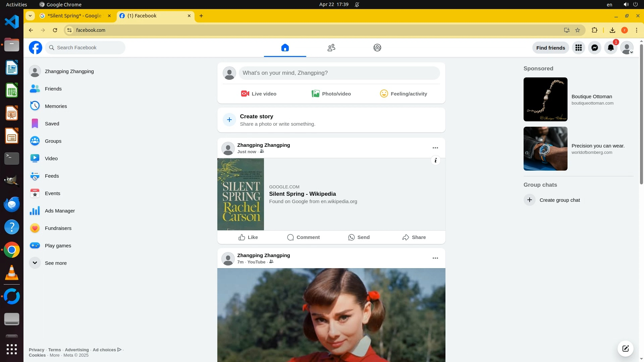Open the Facebook menu grid icon
Image resolution: width=644 pixels, height=362 pixels.
click(578, 48)
